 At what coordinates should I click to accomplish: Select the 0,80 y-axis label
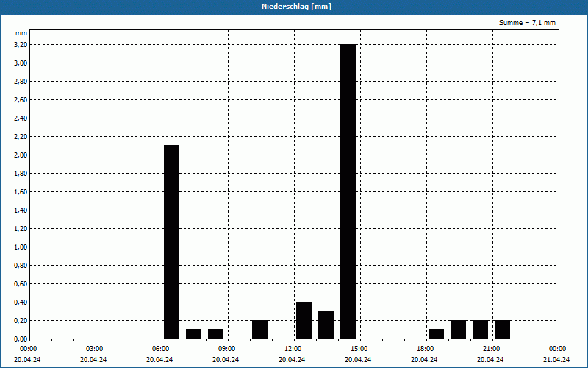click(21, 266)
